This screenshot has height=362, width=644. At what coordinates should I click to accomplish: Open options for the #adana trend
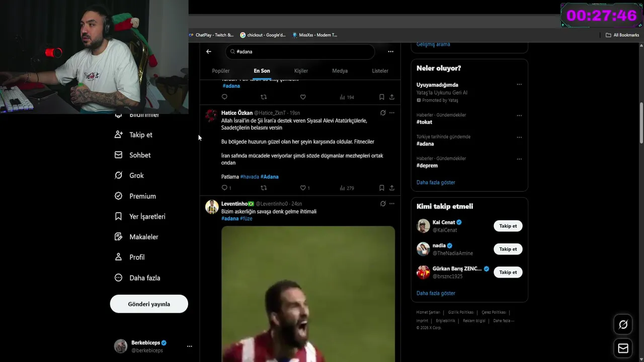click(519, 137)
